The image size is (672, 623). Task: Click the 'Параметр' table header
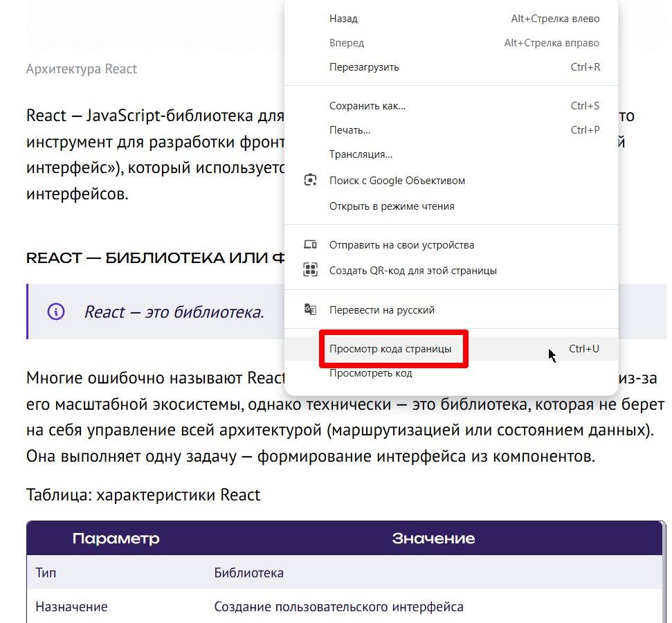coord(114,538)
